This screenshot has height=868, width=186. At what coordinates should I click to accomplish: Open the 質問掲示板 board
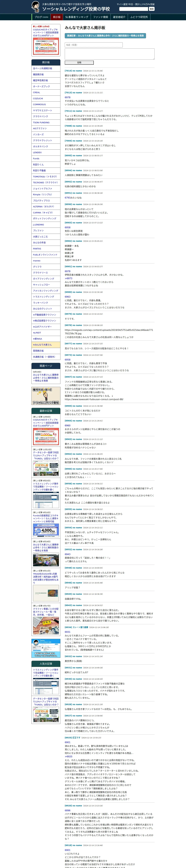46,351
